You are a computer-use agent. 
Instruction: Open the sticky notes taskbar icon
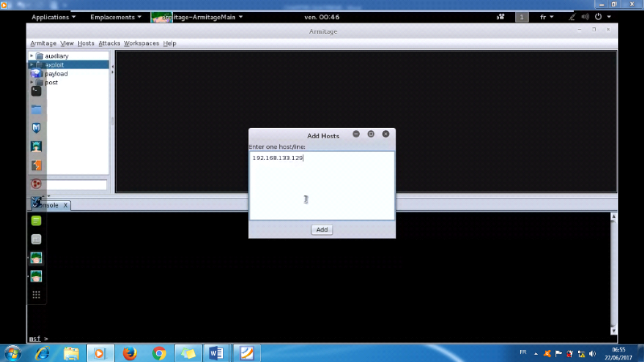[x=188, y=353]
